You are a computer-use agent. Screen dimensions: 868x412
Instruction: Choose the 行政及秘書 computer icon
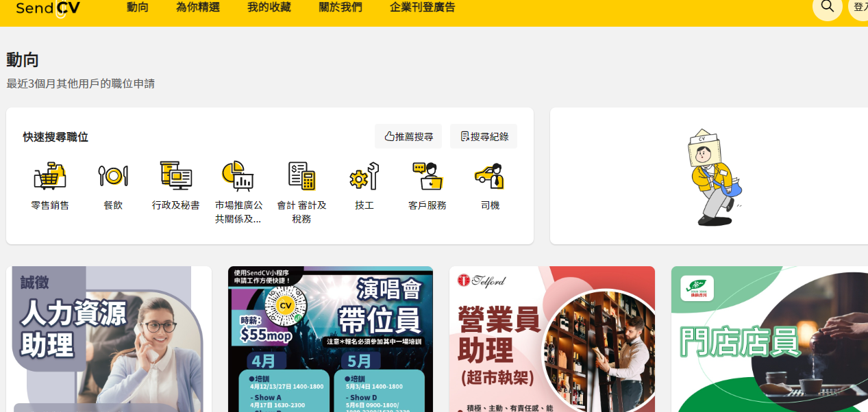[176, 176]
